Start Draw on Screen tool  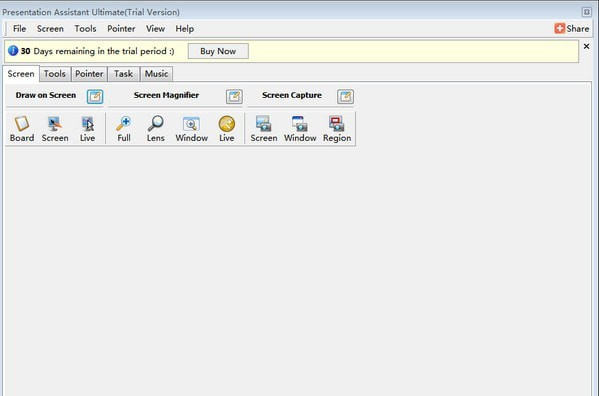[x=55, y=129]
